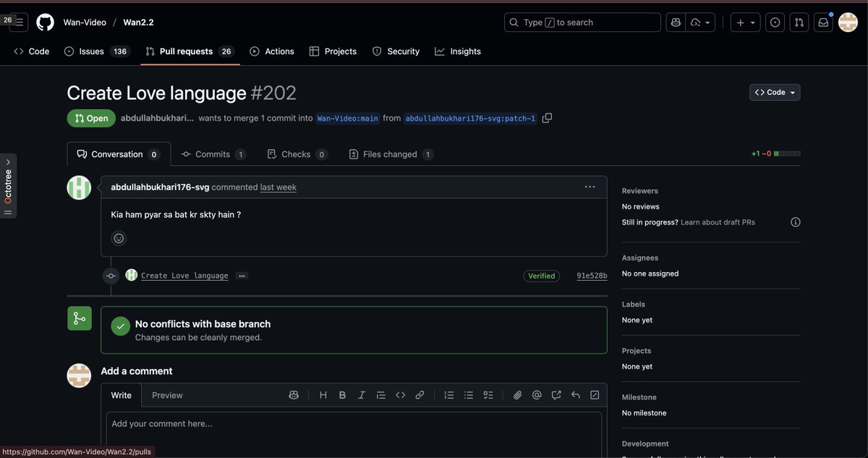The height and width of the screenshot is (458, 868).
Task: Open commit hash 91e528b
Action: pos(592,276)
